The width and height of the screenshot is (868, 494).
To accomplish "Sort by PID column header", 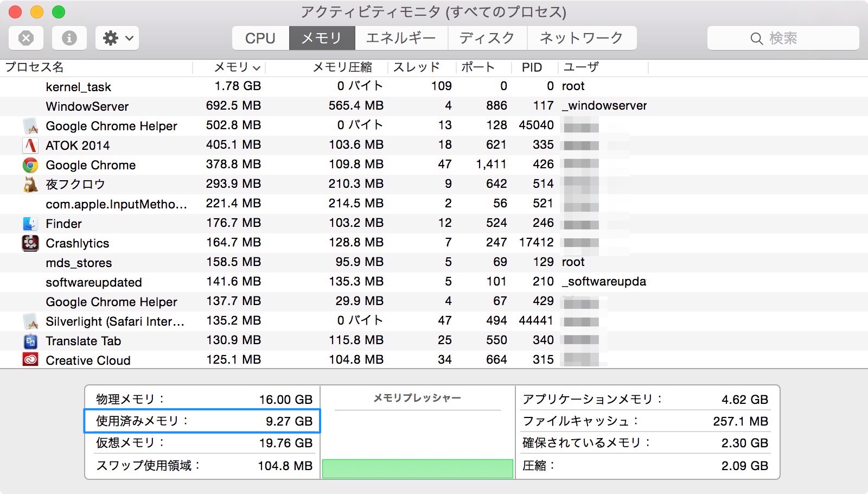I will (x=534, y=67).
